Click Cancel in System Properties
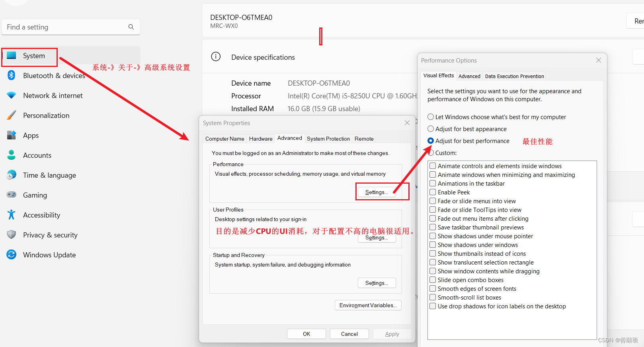Screen dimensions: 644x347 point(349,334)
